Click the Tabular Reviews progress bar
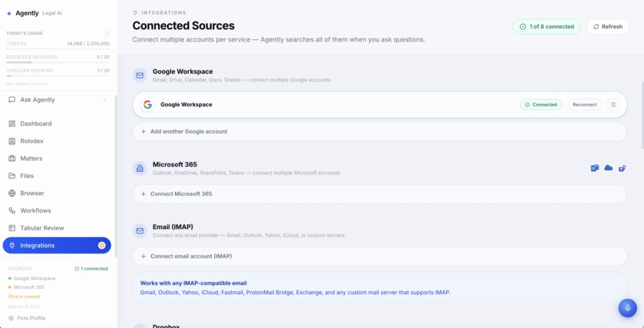 point(58,76)
